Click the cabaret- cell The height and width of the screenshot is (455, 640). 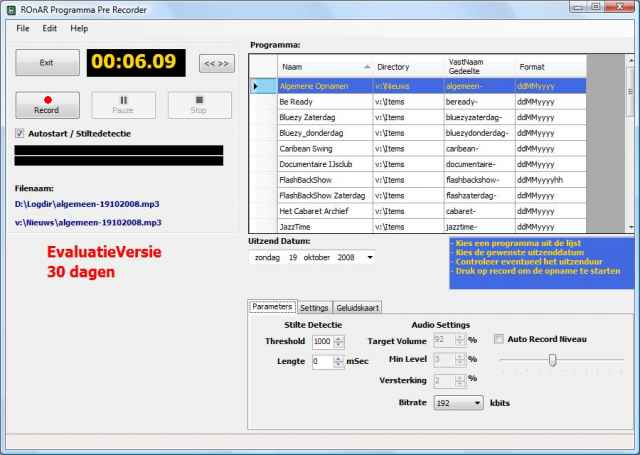pyautogui.click(x=479, y=211)
